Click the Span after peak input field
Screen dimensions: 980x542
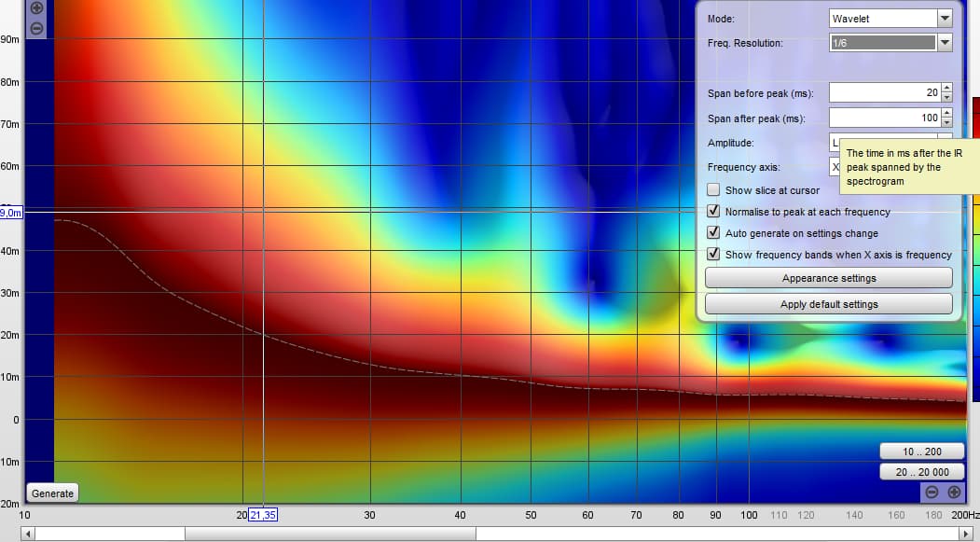tap(883, 118)
